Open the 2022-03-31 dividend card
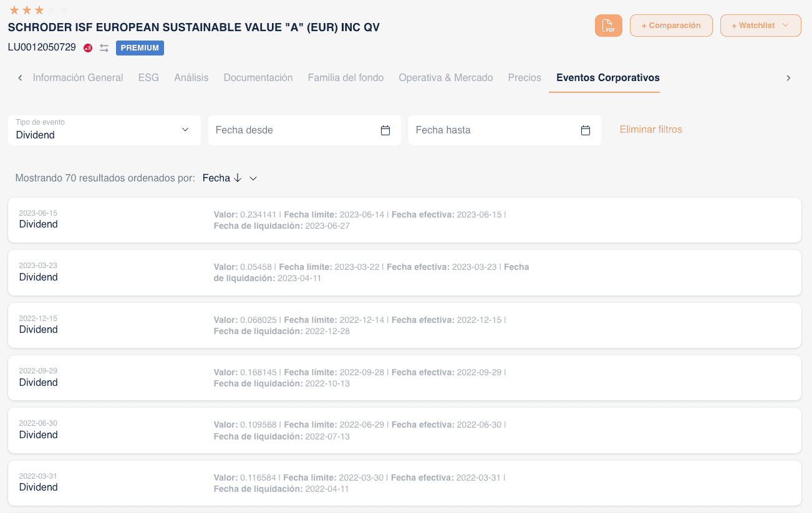The height and width of the screenshot is (513, 812). click(x=405, y=483)
